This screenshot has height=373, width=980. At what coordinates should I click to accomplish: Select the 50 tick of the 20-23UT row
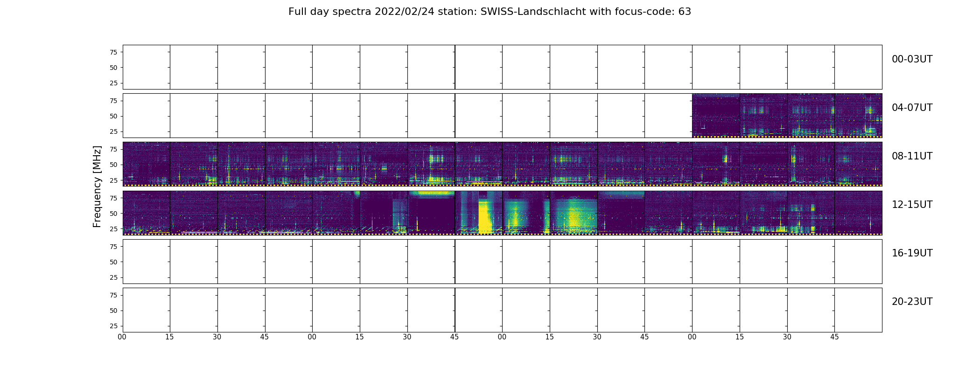tap(113, 311)
